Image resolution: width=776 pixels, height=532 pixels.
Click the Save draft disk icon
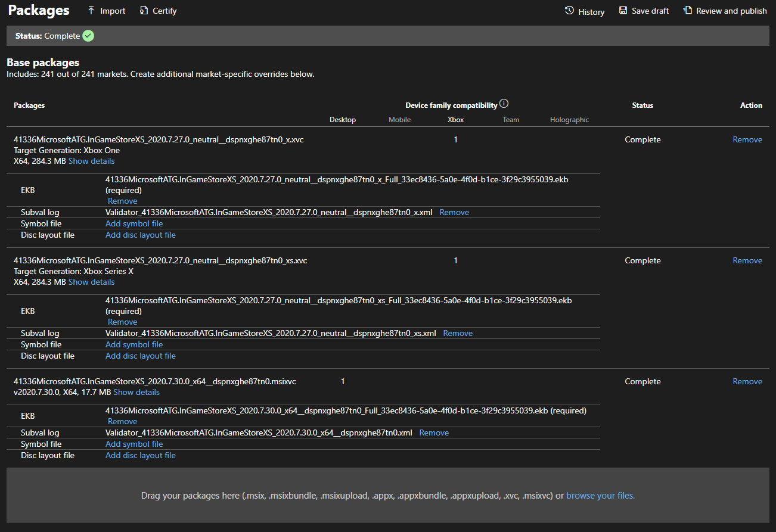point(623,10)
